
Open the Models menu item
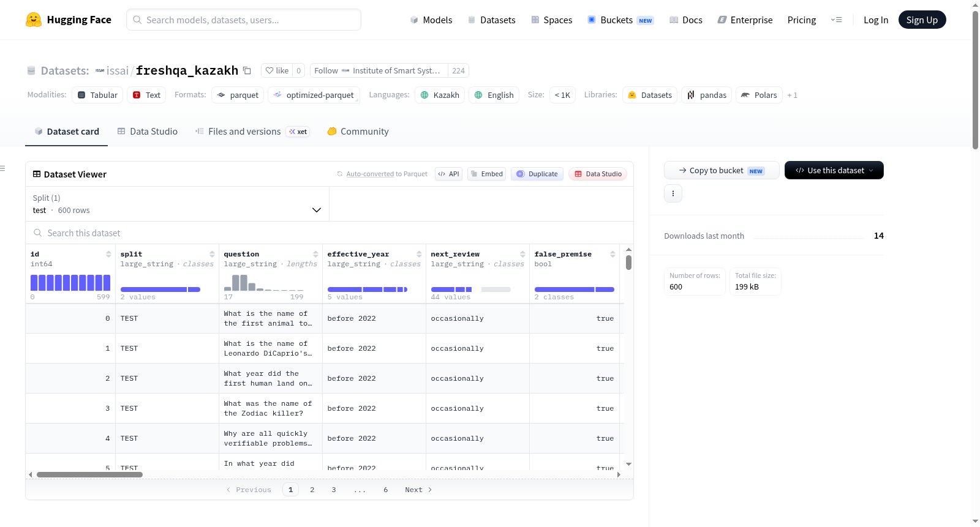pyautogui.click(x=431, y=20)
